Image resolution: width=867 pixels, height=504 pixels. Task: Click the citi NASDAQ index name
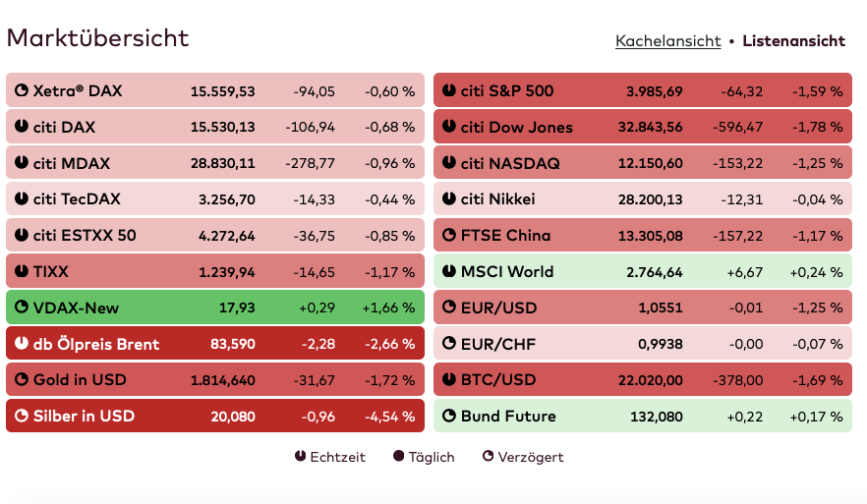click(510, 164)
